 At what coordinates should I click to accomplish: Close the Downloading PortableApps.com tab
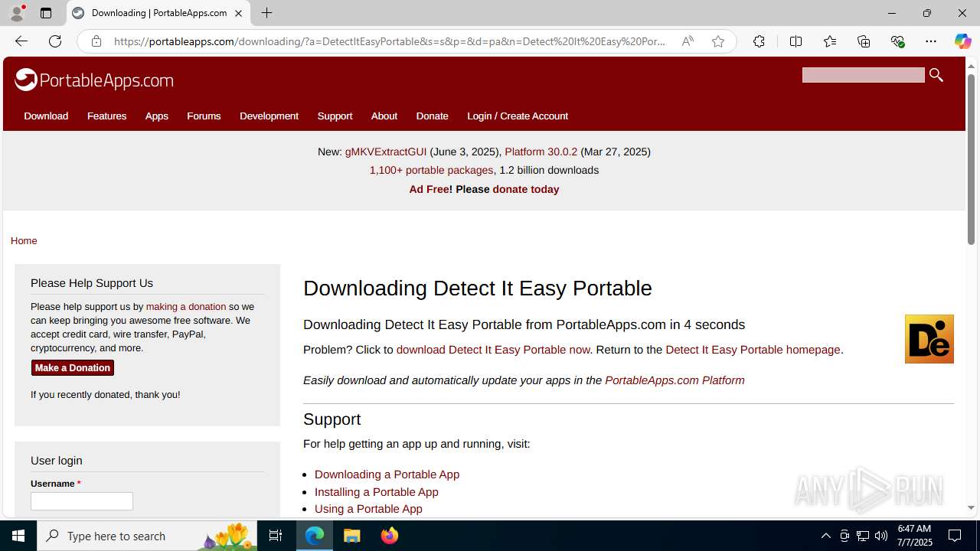click(x=238, y=13)
